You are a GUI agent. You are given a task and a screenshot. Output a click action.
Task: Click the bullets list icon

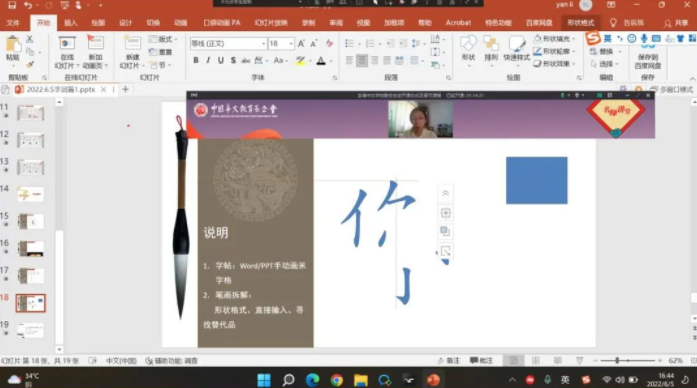tap(349, 43)
